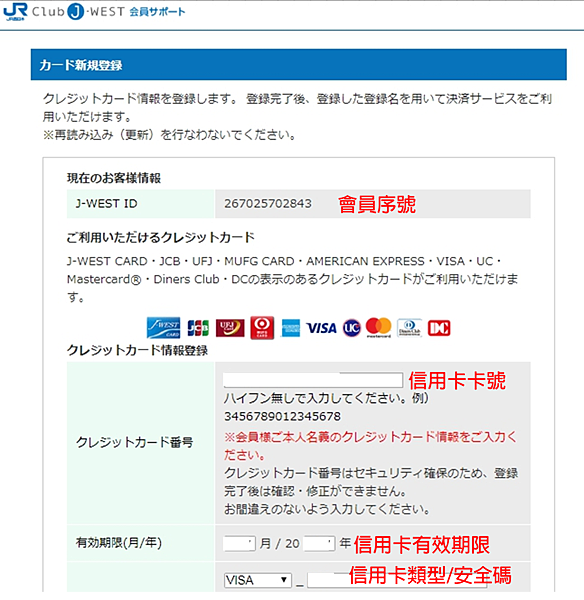Image resolution: width=584 pixels, height=600 pixels.
Task: Click the red DC card logo
Action: [x=439, y=328]
